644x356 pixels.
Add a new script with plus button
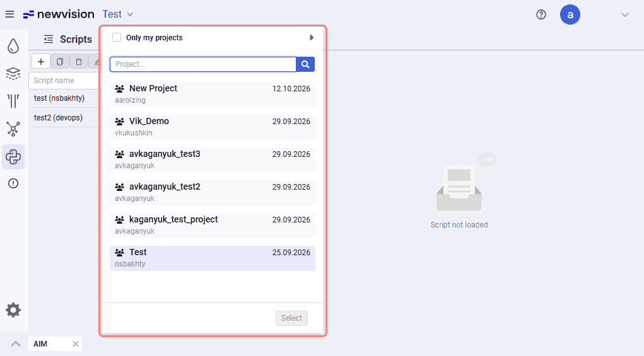[41, 62]
